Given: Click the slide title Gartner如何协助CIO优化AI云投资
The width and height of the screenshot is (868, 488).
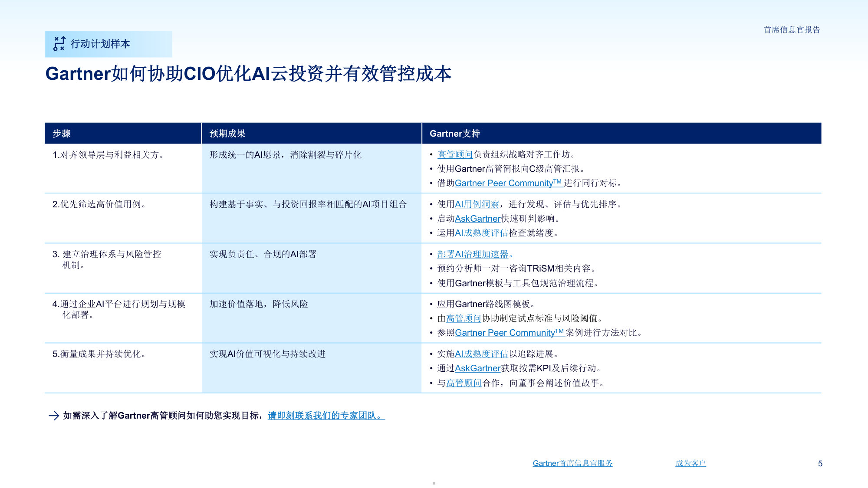Looking at the screenshot, I should click(248, 74).
